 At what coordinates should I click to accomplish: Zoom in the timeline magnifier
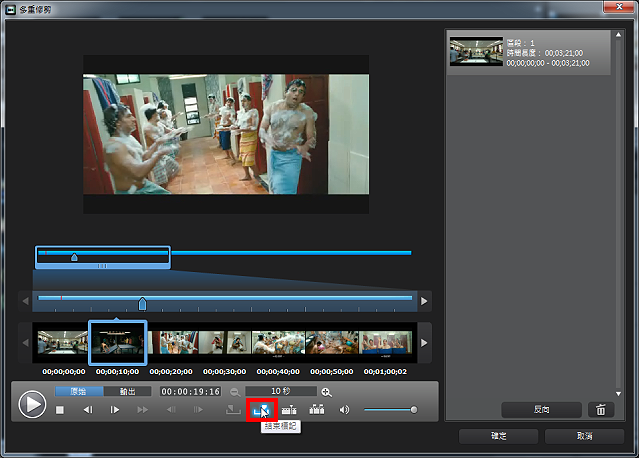tap(326, 392)
